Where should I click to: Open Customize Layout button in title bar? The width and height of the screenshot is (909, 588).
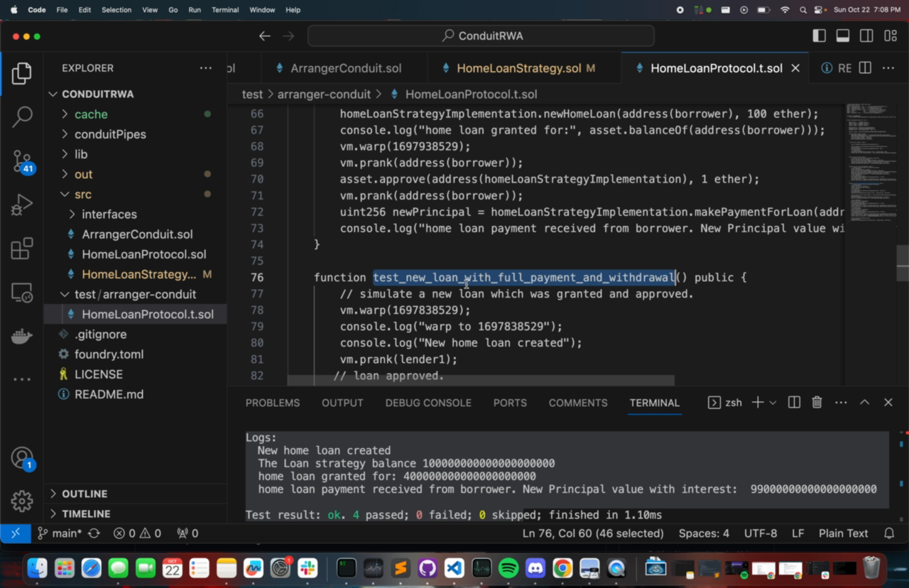(891, 36)
